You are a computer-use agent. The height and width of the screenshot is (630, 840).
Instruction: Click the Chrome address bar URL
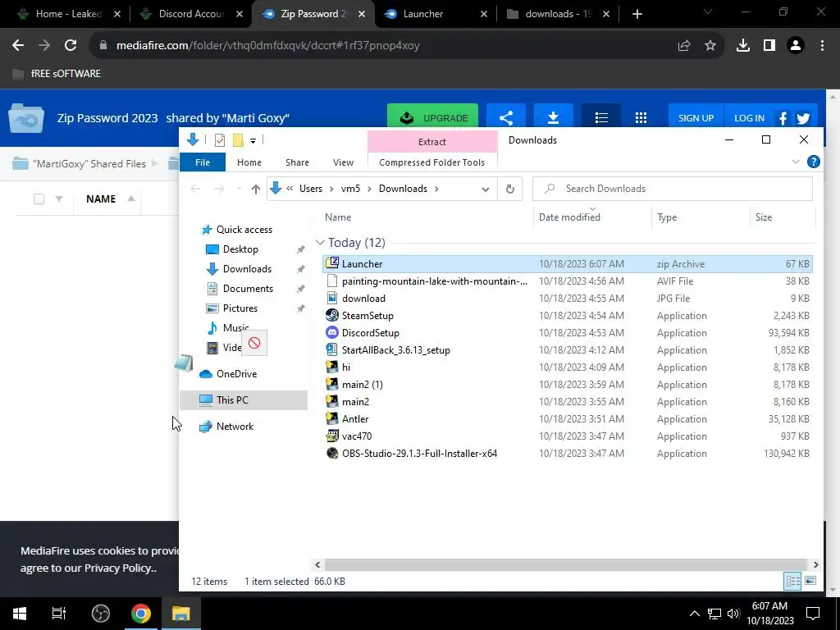click(268, 46)
